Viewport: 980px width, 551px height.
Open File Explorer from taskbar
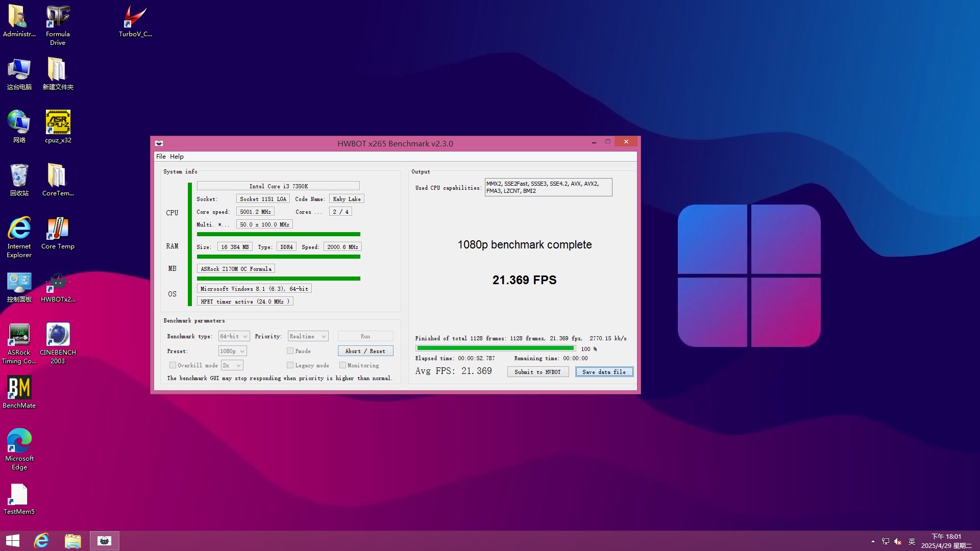(73, 541)
